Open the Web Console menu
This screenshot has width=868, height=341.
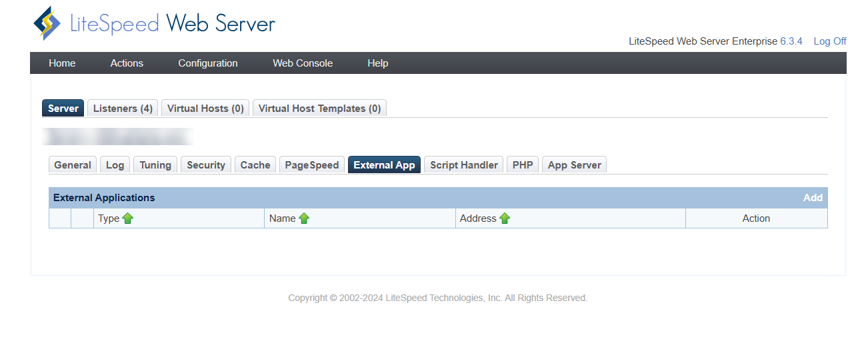pyautogui.click(x=303, y=63)
